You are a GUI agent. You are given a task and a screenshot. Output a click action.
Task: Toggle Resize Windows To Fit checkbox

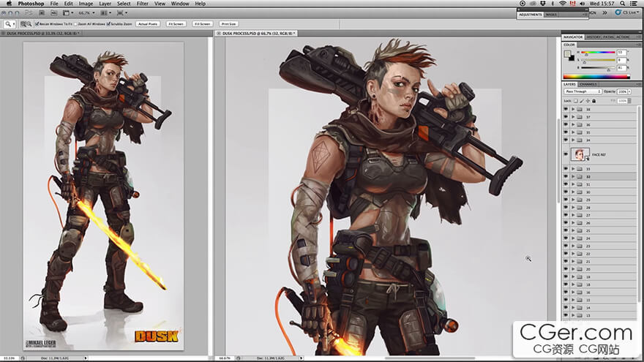37,24
